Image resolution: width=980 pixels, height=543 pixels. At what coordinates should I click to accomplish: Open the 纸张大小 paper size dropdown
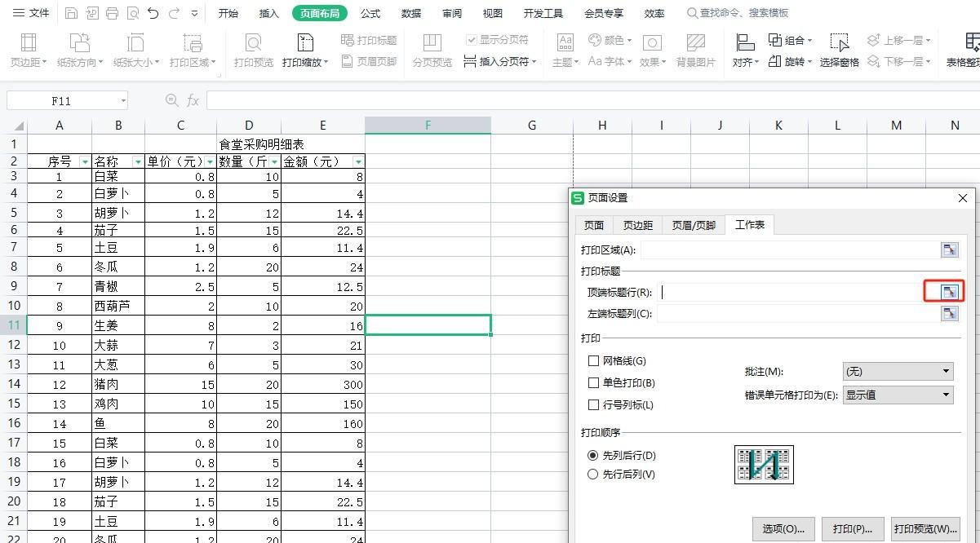coord(136,51)
